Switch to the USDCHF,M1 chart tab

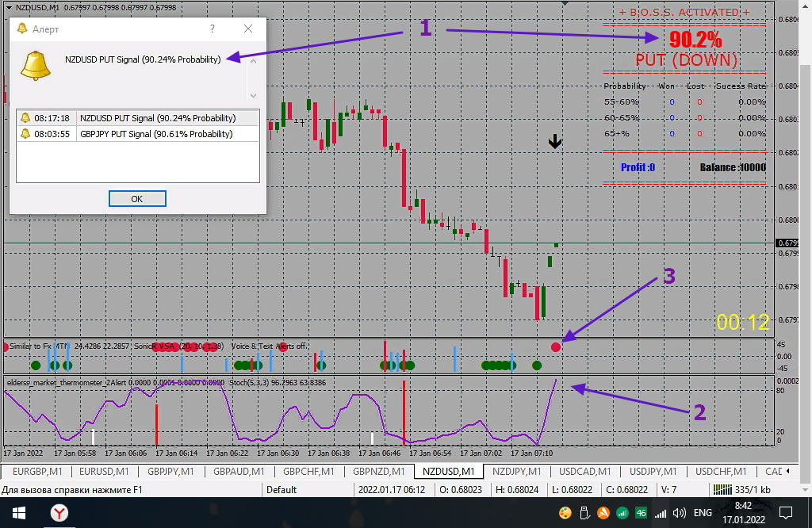721,472
